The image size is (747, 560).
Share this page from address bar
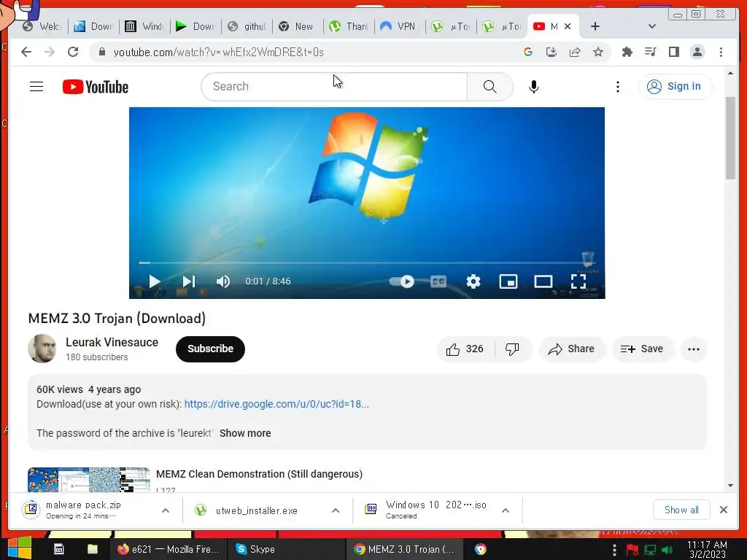575,52
